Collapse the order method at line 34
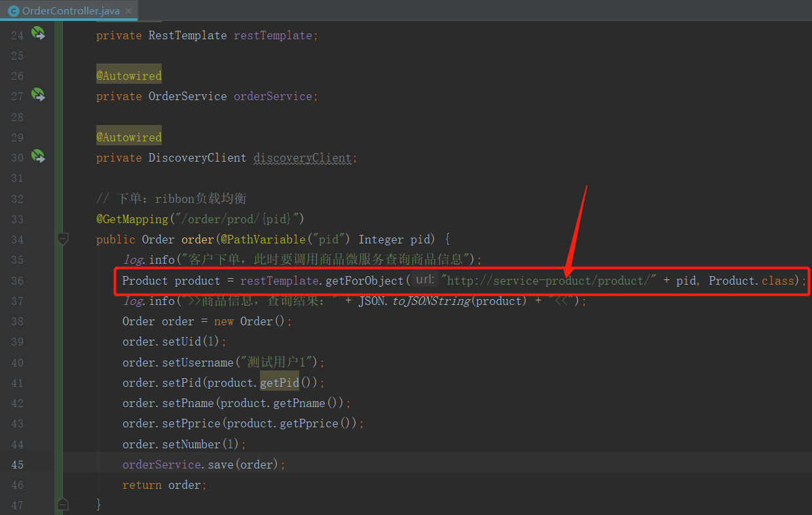The width and height of the screenshot is (812, 515). (x=63, y=240)
